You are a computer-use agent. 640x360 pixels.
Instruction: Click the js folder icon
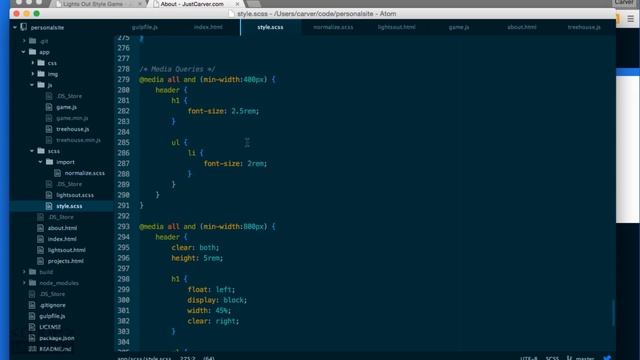(41, 85)
